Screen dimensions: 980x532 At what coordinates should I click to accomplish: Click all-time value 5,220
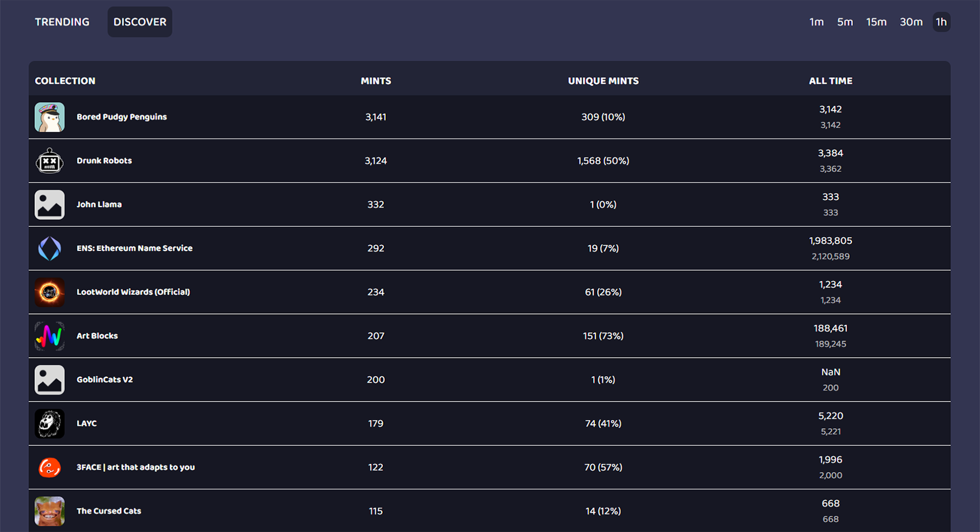[831, 416]
